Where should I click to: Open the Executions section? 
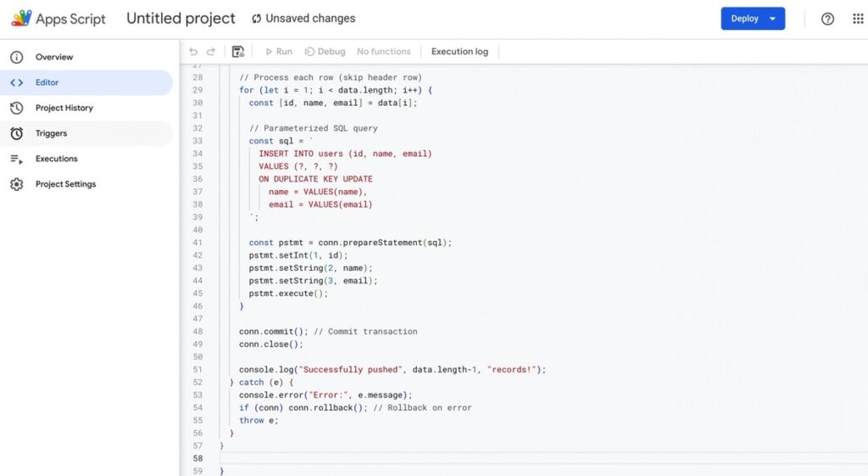pyautogui.click(x=57, y=159)
